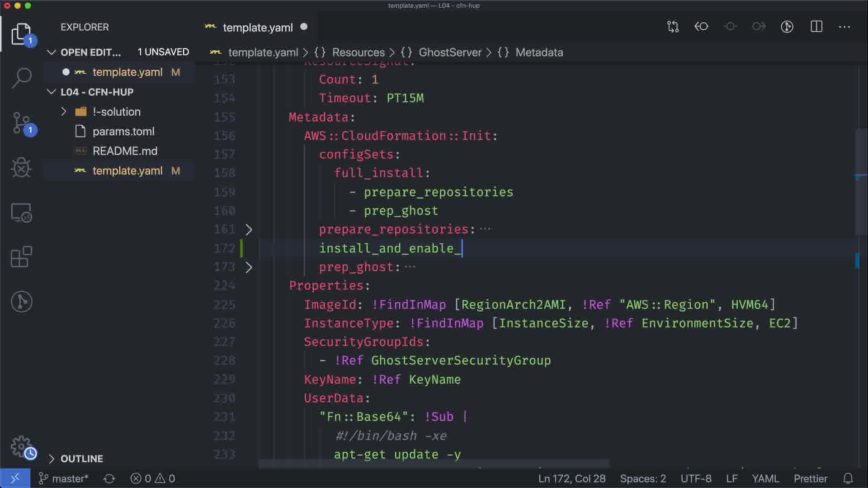Click the notifications bell in status bar

[x=848, y=479]
